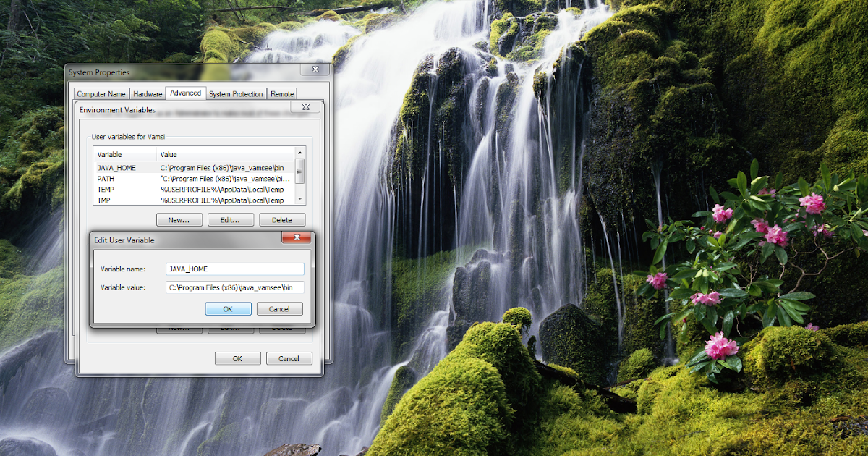Click OK in Environment Variables dialog
Screen dimensions: 868x456
(237, 358)
